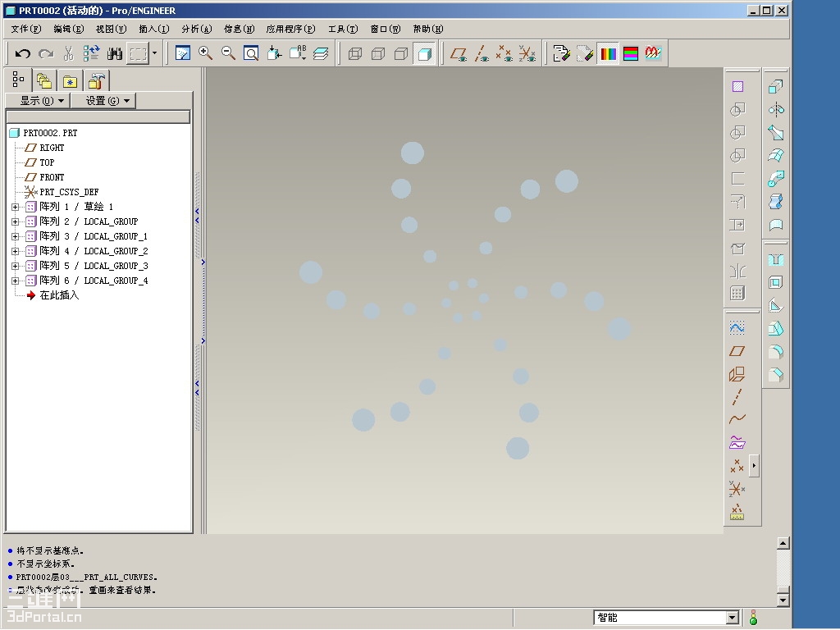Expand 阵列 3 / LOCAL_GROUP_1 node
Viewport: 840px width, 630px height.
pyautogui.click(x=15, y=236)
